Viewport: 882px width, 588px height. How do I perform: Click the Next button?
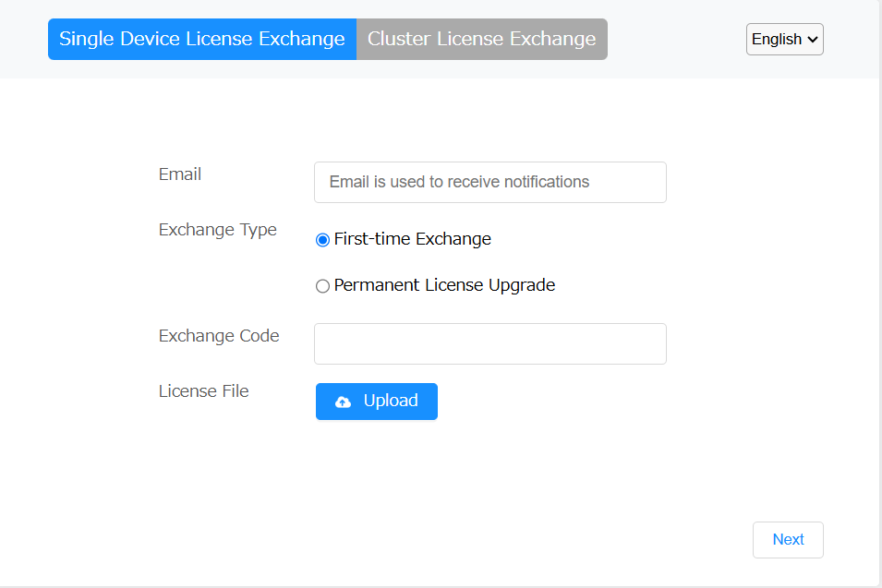[x=788, y=540]
